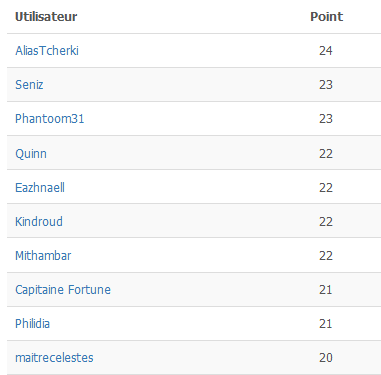Click the Point column header
Screen dimensions: 381x375
pyautogui.click(x=327, y=17)
